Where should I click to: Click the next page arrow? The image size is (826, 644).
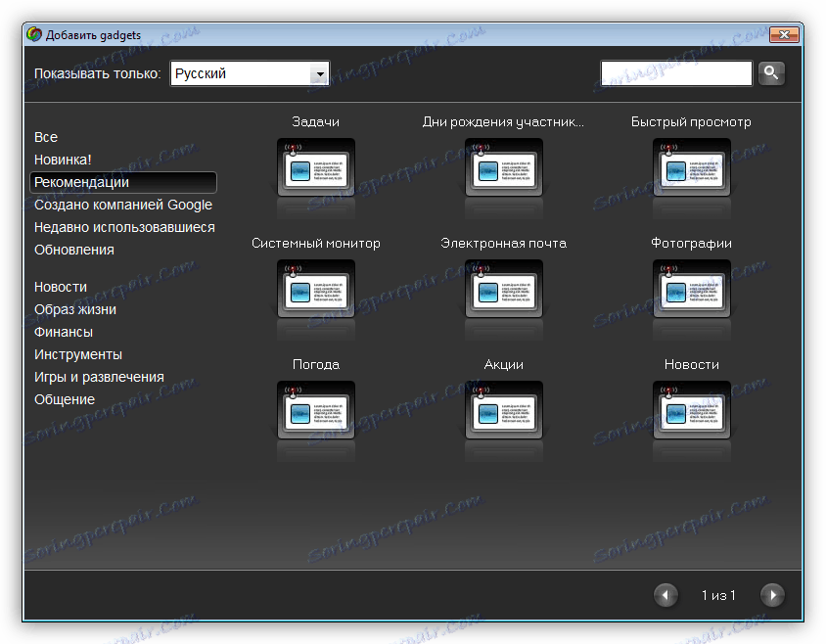[x=772, y=594]
